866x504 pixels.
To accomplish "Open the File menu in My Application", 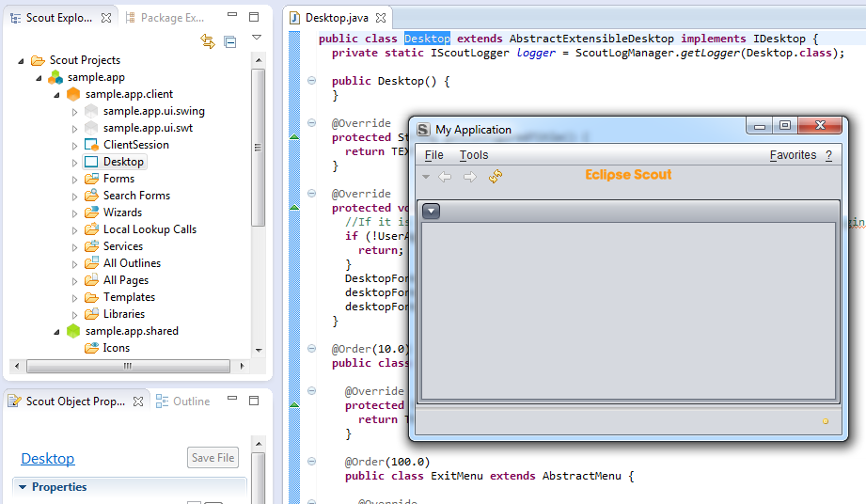I will pos(434,155).
